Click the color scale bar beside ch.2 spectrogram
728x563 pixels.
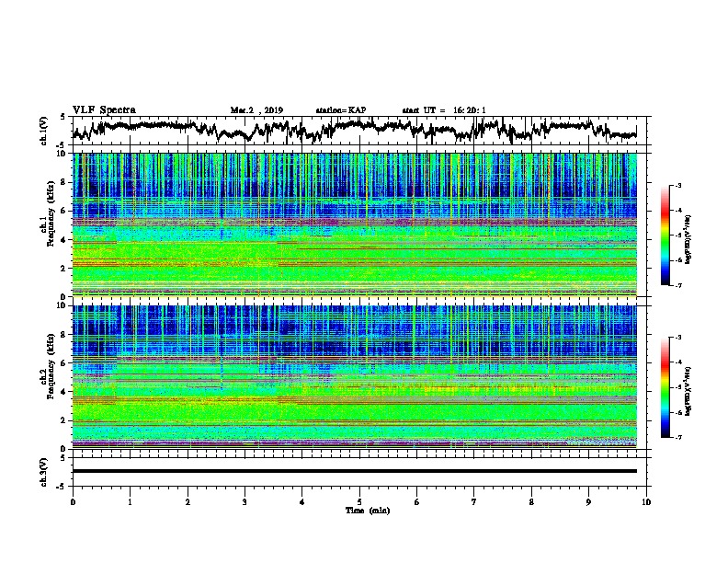click(x=665, y=387)
